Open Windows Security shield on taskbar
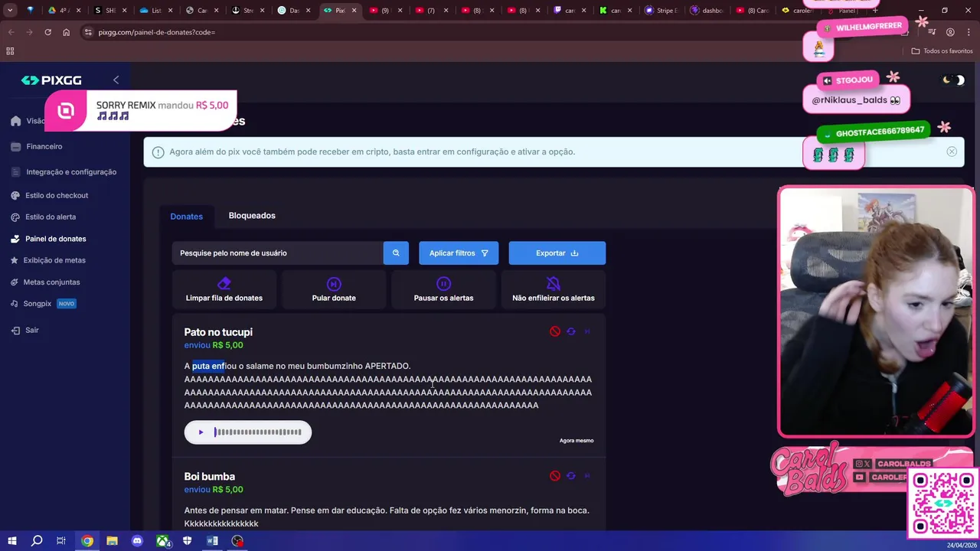 (x=188, y=541)
